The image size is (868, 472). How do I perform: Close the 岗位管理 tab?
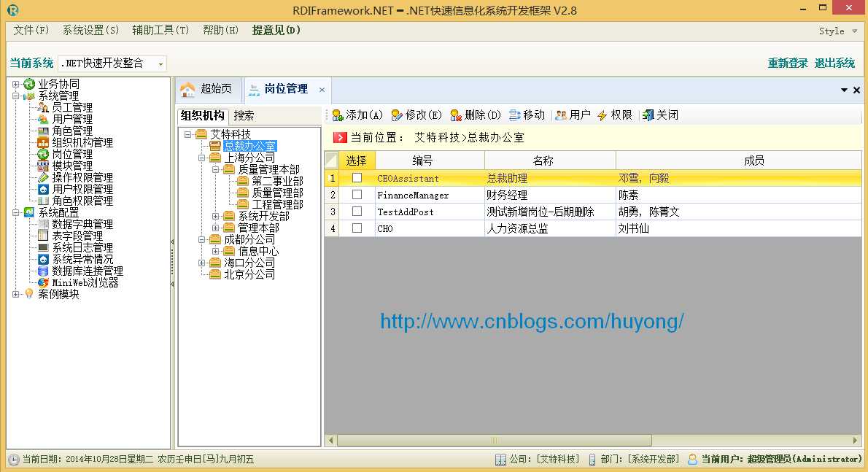click(x=322, y=90)
